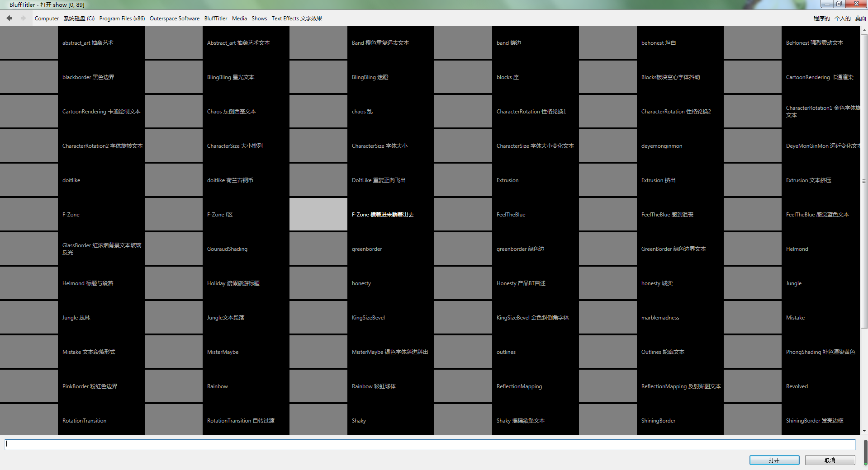Select the band 镶边 thumbnail
868x470 pixels.
[463, 43]
